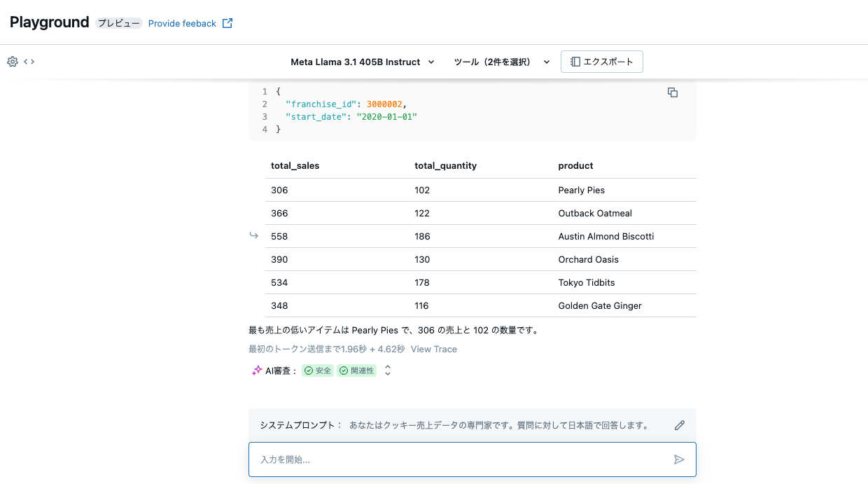Click the エクスポート export button
This screenshot has width=868, height=484.
pyautogui.click(x=601, y=62)
